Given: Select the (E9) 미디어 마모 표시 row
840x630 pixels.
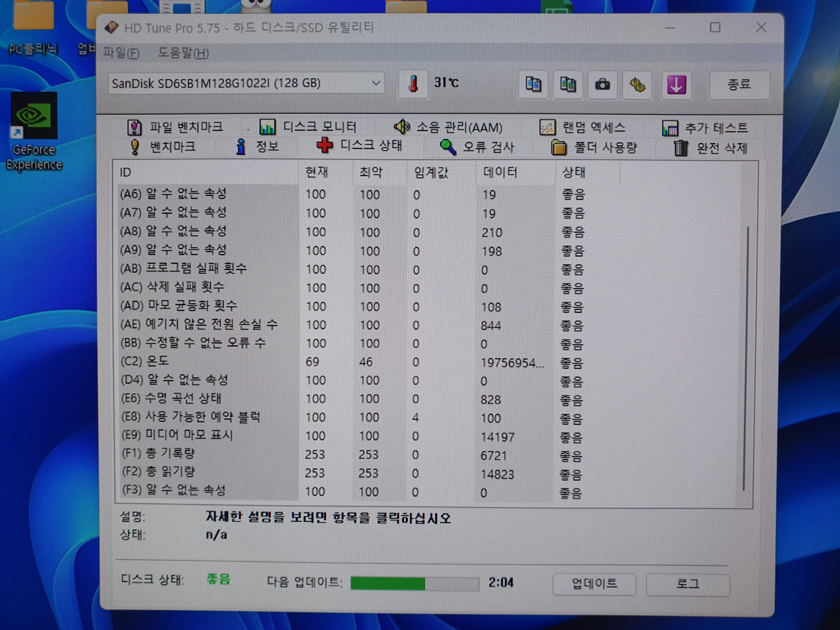Looking at the screenshot, I should click(x=353, y=436).
